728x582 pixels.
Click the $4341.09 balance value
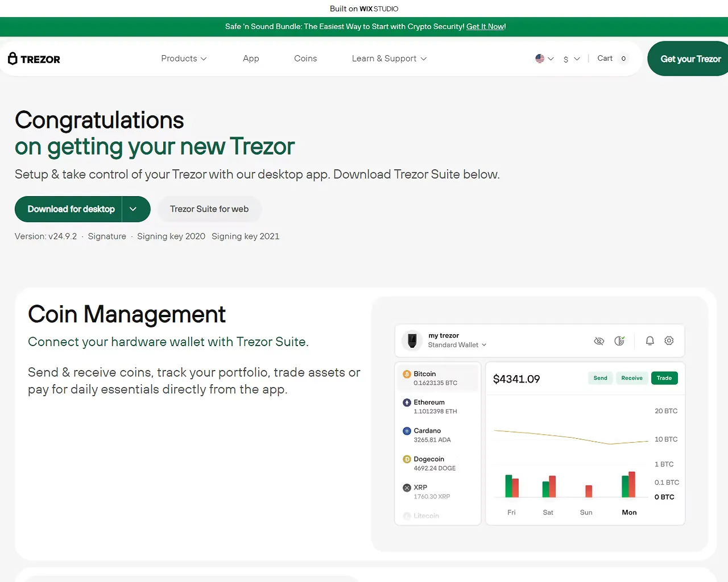pos(516,379)
